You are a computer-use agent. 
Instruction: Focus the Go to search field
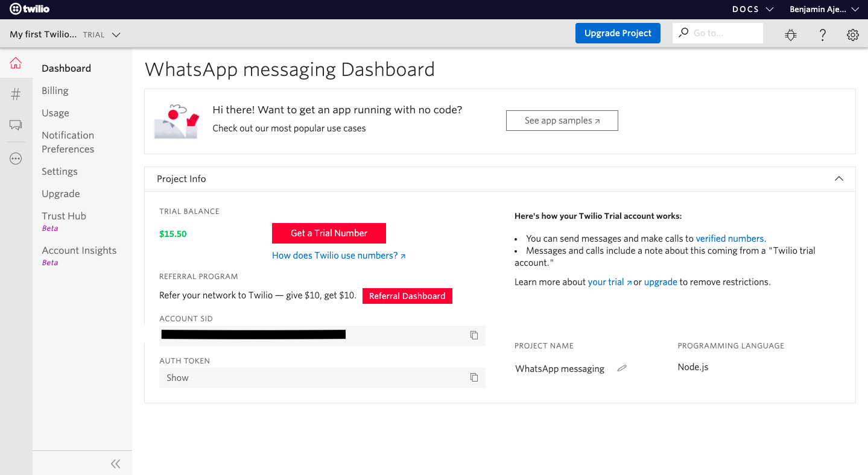coord(718,33)
